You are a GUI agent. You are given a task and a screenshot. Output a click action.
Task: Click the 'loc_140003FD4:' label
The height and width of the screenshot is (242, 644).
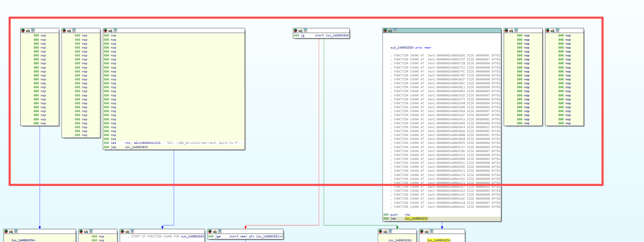pyautogui.click(x=24, y=240)
